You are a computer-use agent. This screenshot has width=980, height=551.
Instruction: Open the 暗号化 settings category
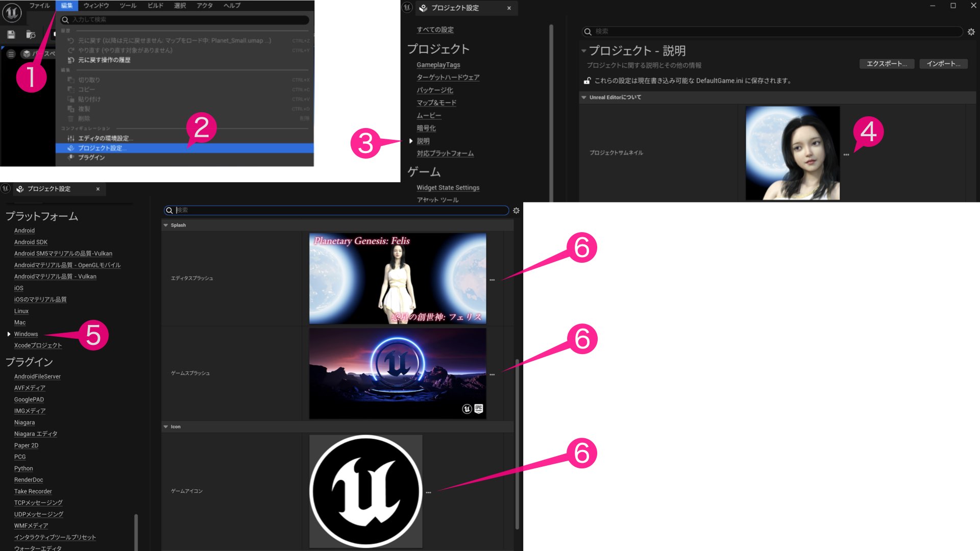(x=426, y=129)
